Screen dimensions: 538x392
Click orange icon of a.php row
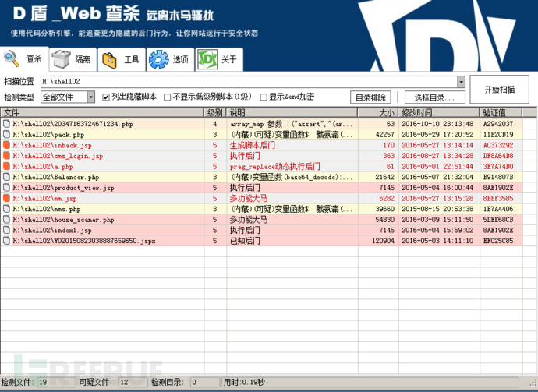[x=6, y=166]
